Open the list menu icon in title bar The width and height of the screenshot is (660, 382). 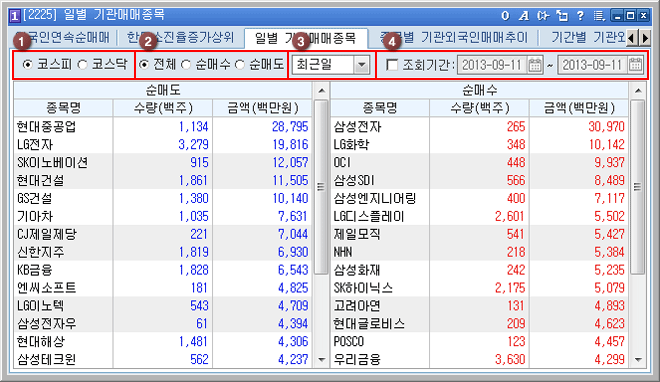599,16
